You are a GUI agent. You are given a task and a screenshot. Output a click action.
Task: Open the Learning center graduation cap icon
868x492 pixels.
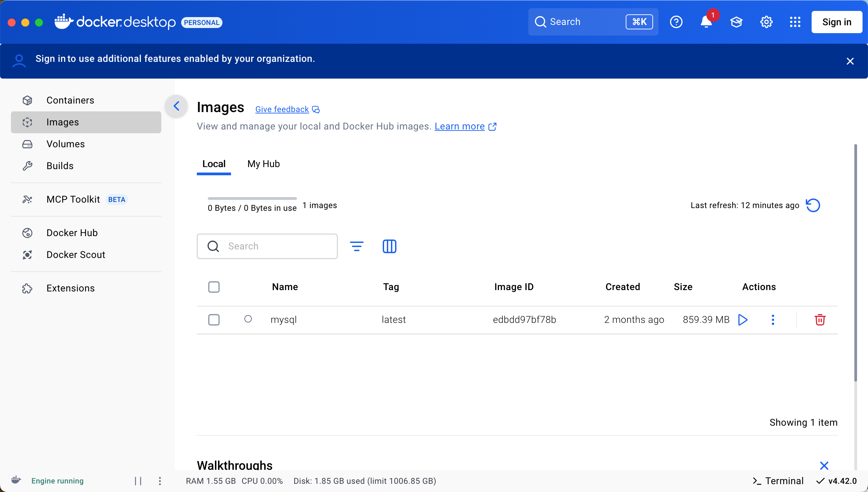coord(736,22)
